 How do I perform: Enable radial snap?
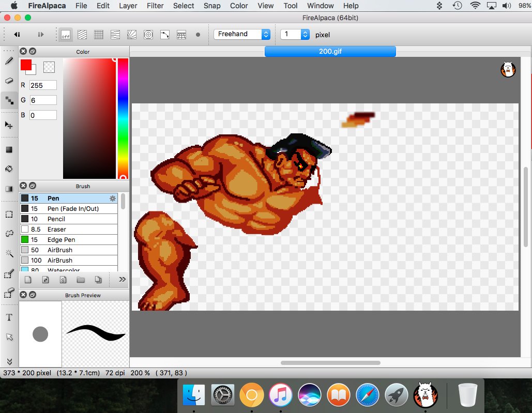tap(132, 35)
